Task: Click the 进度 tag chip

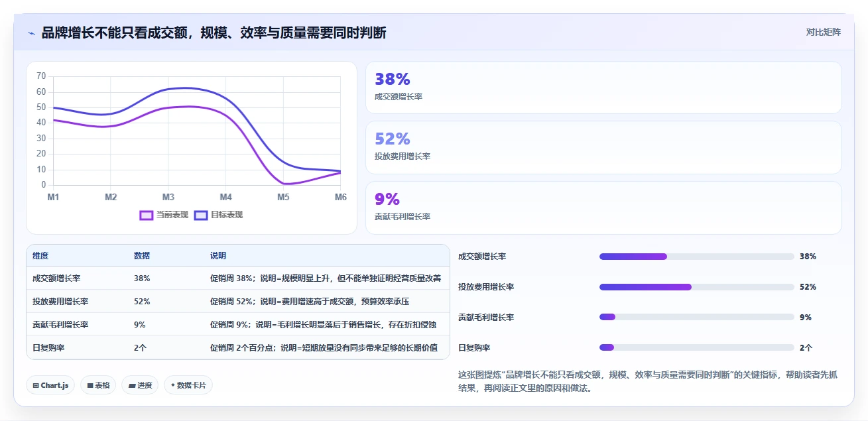Action: tap(140, 385)
